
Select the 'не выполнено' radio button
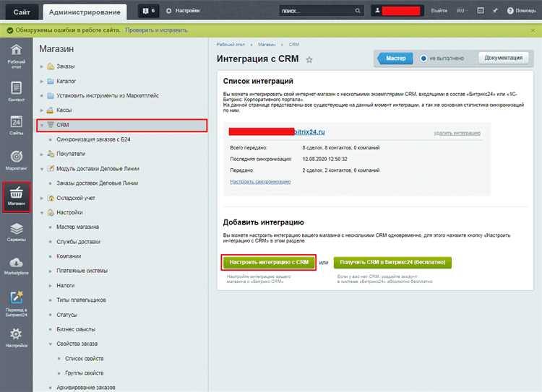[x=423, y=58]
